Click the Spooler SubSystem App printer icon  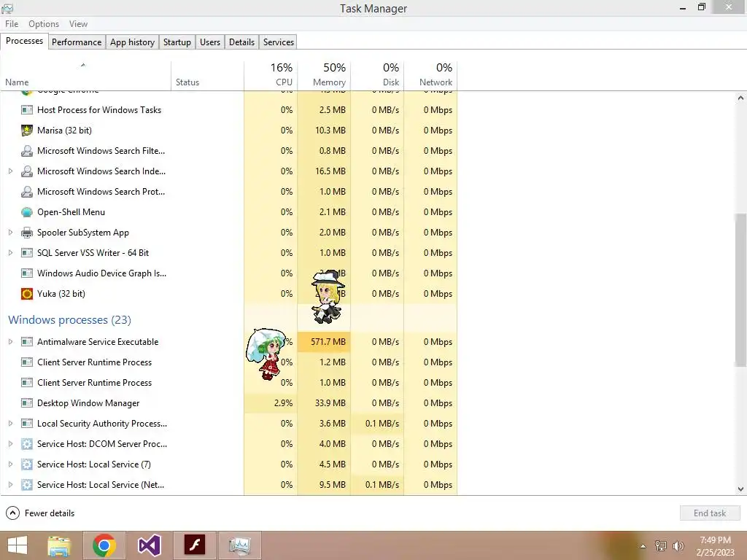coord(27,233)
